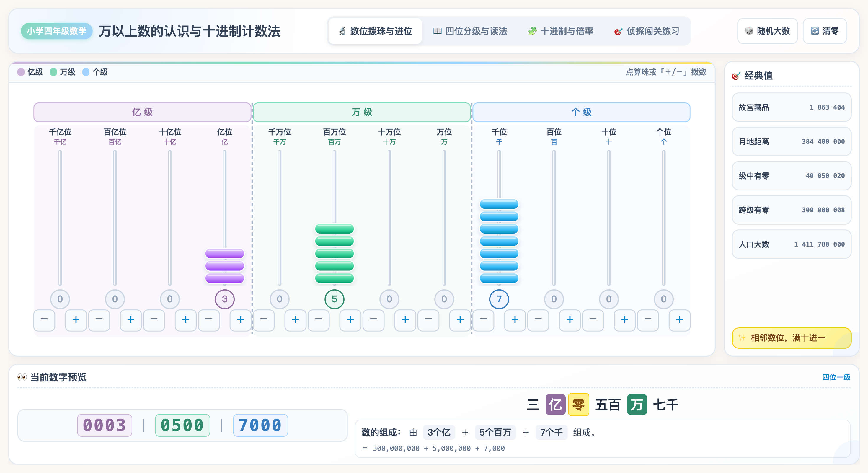Click the 万级 group header
Viewport: 868px width, 473px height.
(x=362, y=112)
